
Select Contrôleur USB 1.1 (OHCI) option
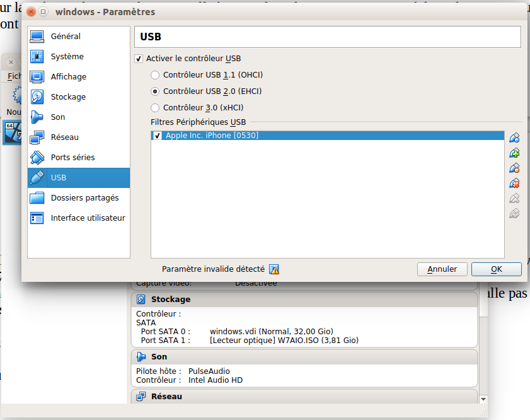tap(155, 75)
